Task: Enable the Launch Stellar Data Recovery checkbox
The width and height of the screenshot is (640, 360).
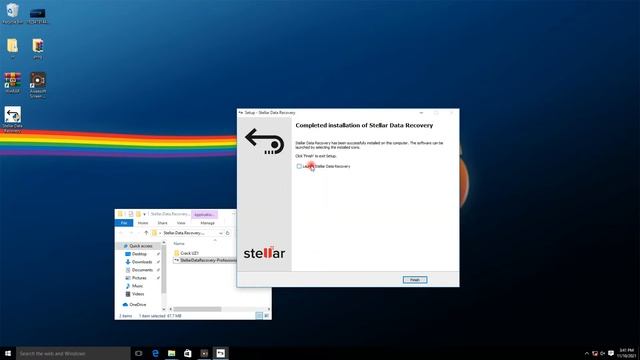Action: [299, 166]
